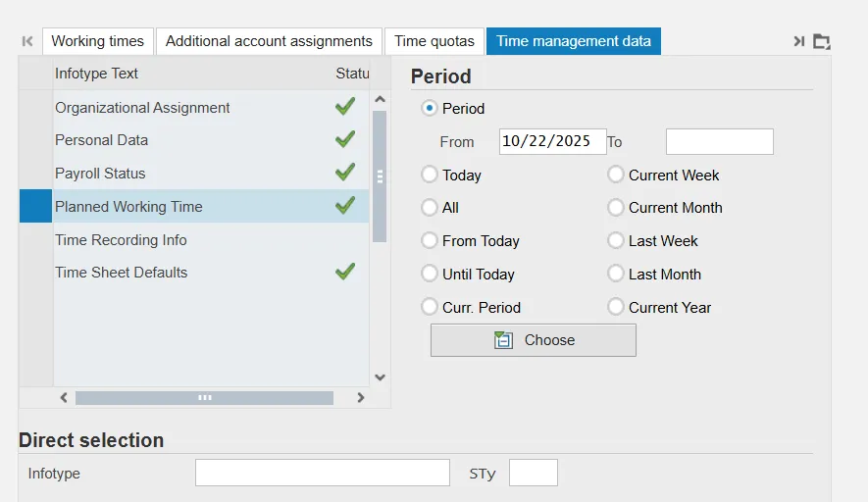Select the Current Month radio option
868x502 pixels.
pyautogui.click(x=616, y=208)
